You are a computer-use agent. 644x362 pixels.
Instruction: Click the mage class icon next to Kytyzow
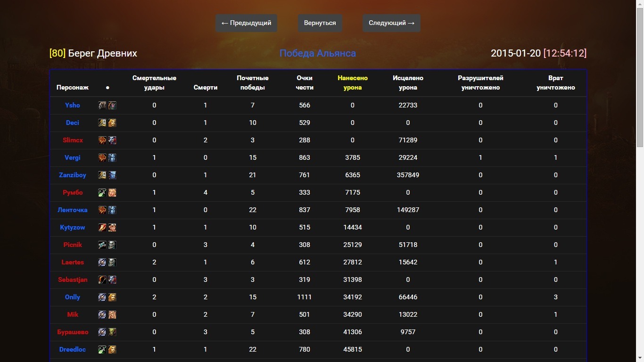point(102,228)
